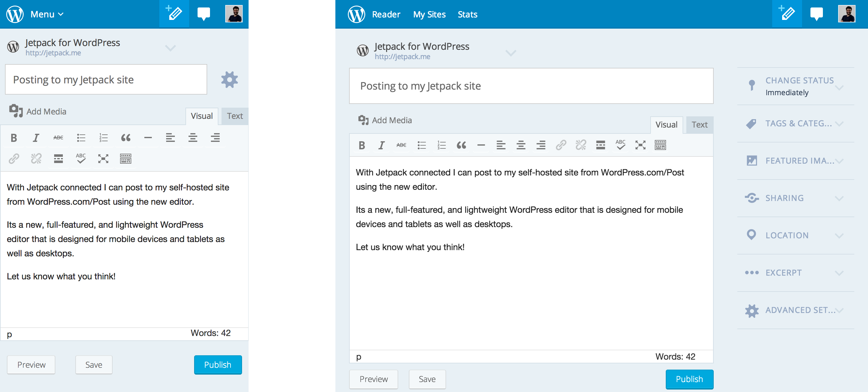
Task: Click Italic icon in the wide right editor
Action: (x=381, y=145)
